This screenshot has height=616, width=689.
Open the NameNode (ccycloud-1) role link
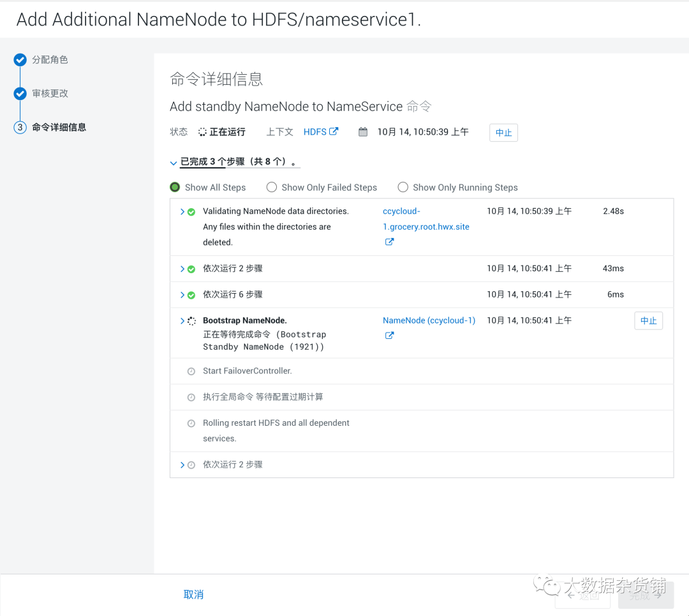coord(429,320)
